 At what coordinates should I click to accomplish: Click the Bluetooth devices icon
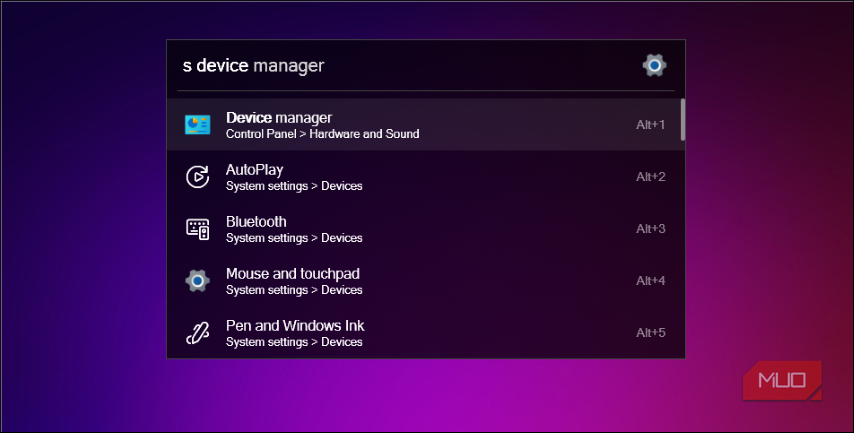(197, 229)
